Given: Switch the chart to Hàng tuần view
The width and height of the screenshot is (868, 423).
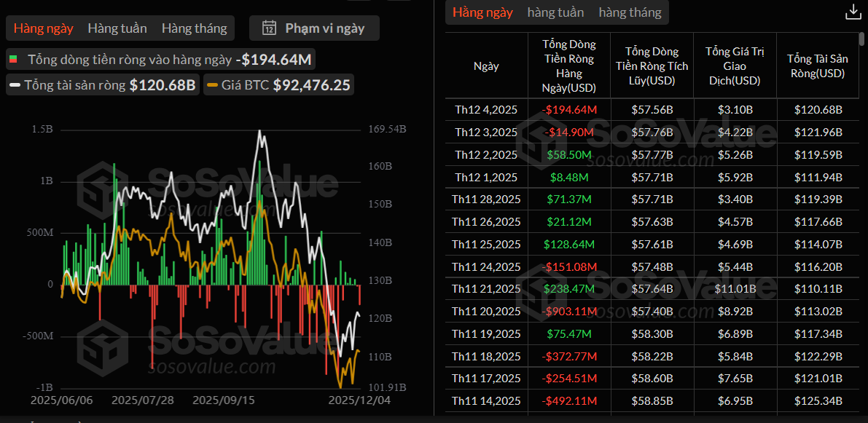Looking at the screenshot, I should [x=117, y=28].
